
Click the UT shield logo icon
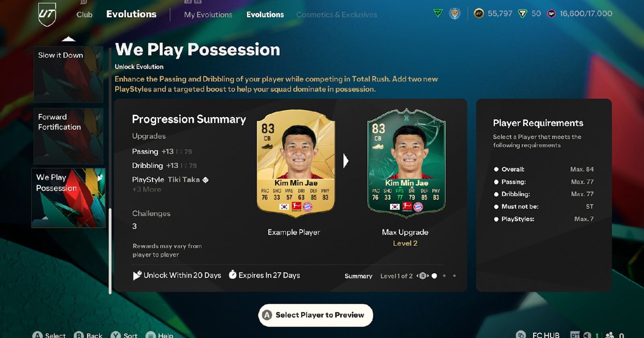(47, 14)
